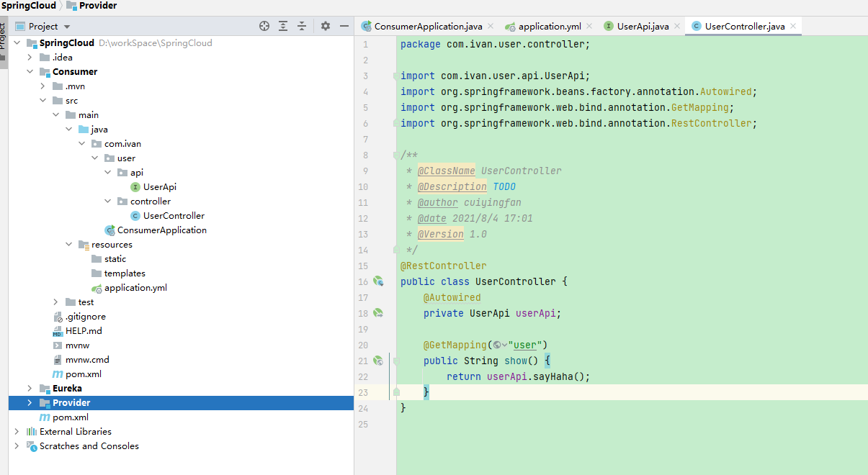This screenshot has width=868, height=475.
Task: Click the Collapse All icon in Project toolbar
Action: point(302,26)
